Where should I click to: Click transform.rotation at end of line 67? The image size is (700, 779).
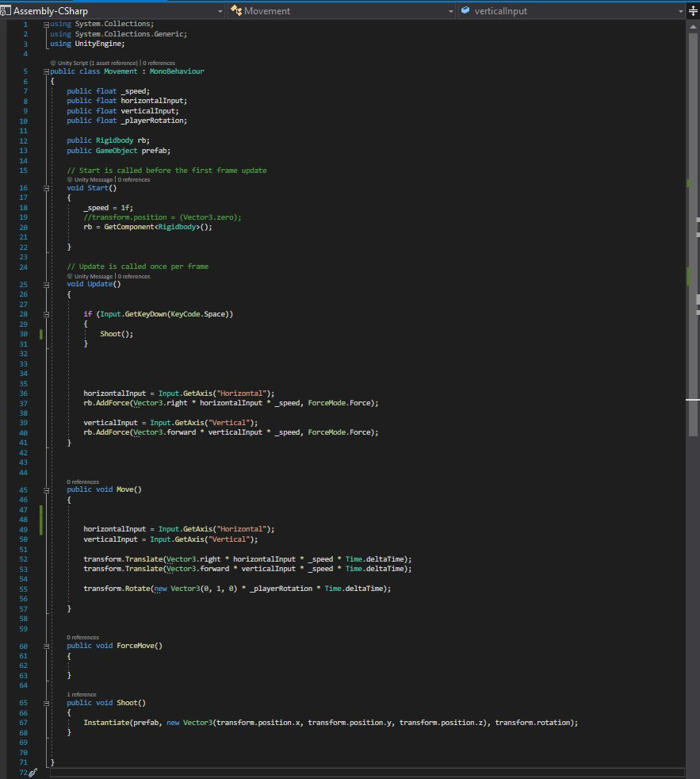(x=532, y=723)
